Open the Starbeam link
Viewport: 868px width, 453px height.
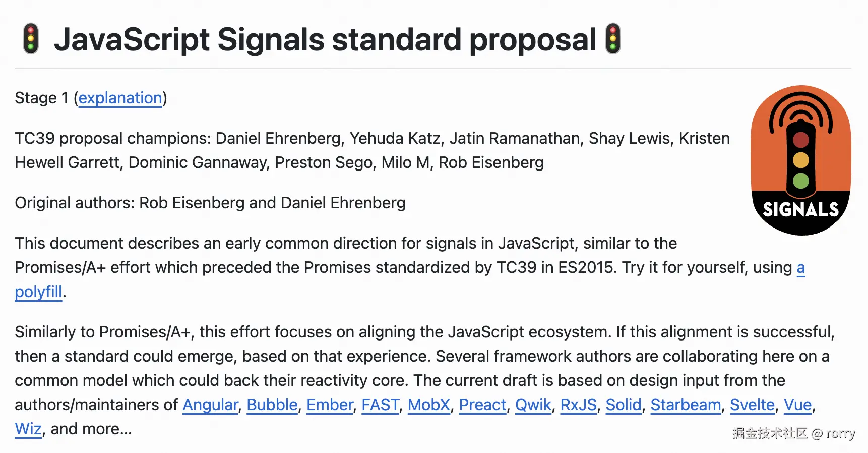point(686,405)
